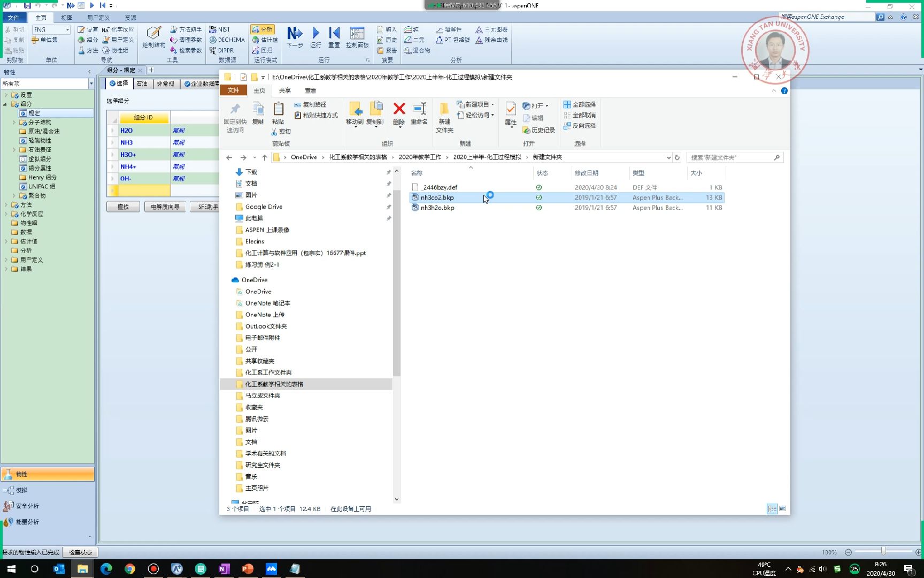Switch to the 石油 tab in Aspen components

click(142, 83)
